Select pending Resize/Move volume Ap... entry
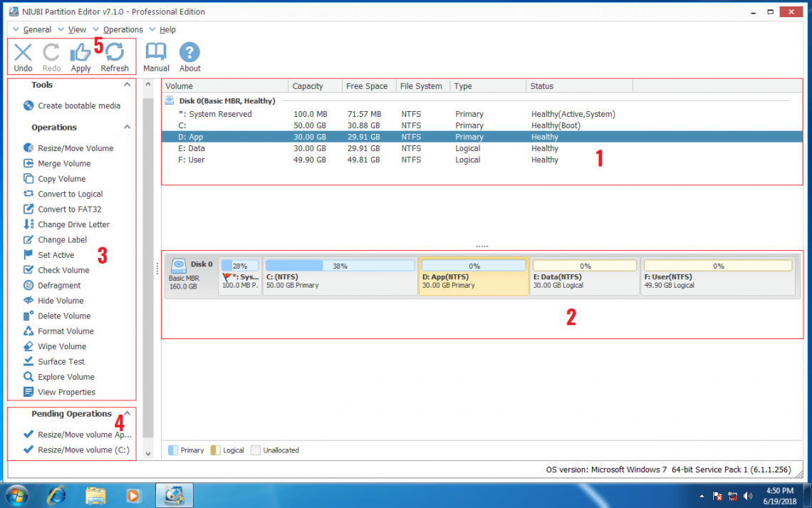The image size is (812, 508). (x=78, y=435)
